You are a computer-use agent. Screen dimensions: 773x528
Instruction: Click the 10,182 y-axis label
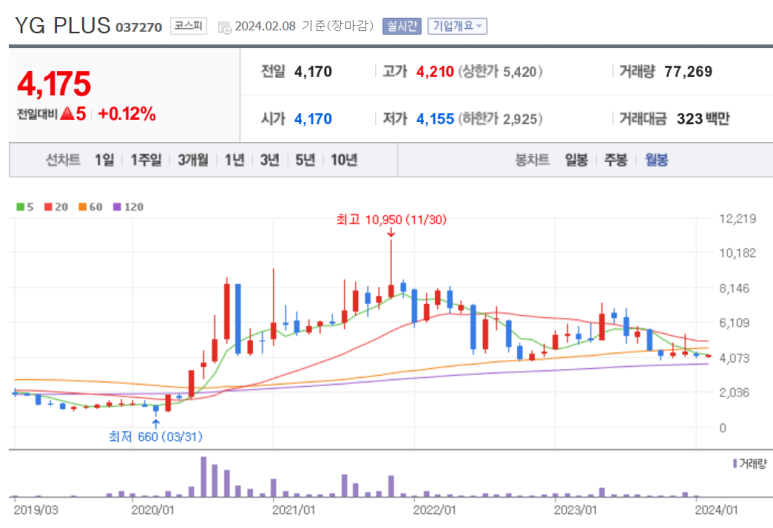(x=738, y=253)
